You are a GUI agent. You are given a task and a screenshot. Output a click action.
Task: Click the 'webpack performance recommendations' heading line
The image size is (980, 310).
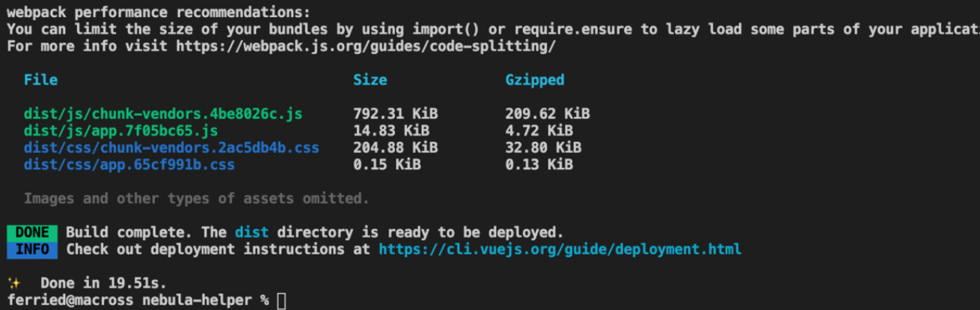(x=157, y=13)
